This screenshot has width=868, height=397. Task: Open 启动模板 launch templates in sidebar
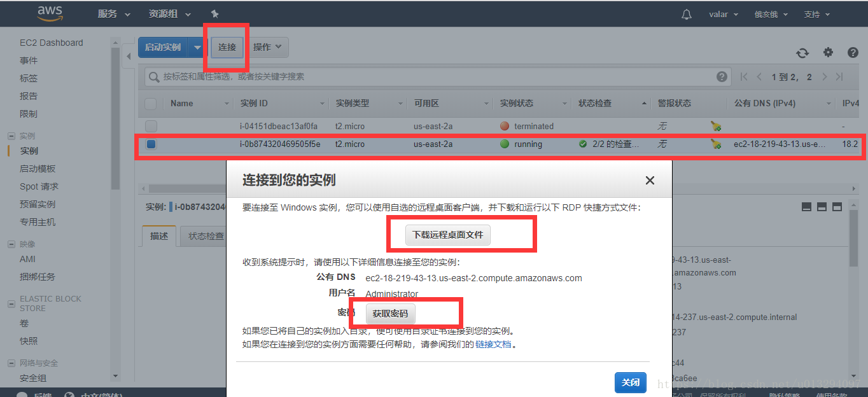pos(38,169)
